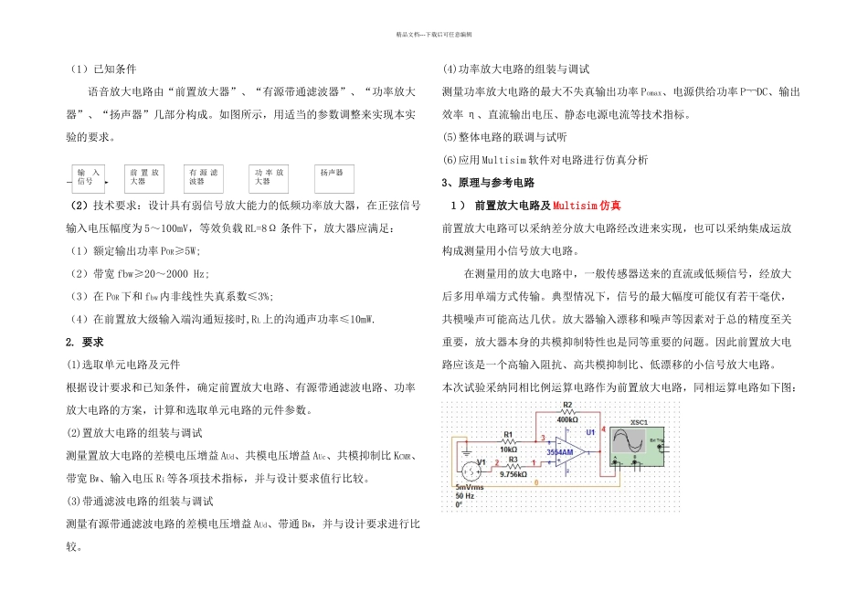Click the line "输入电压幅度为5～100mV"

pyautogui.click(x=229, y=228)
